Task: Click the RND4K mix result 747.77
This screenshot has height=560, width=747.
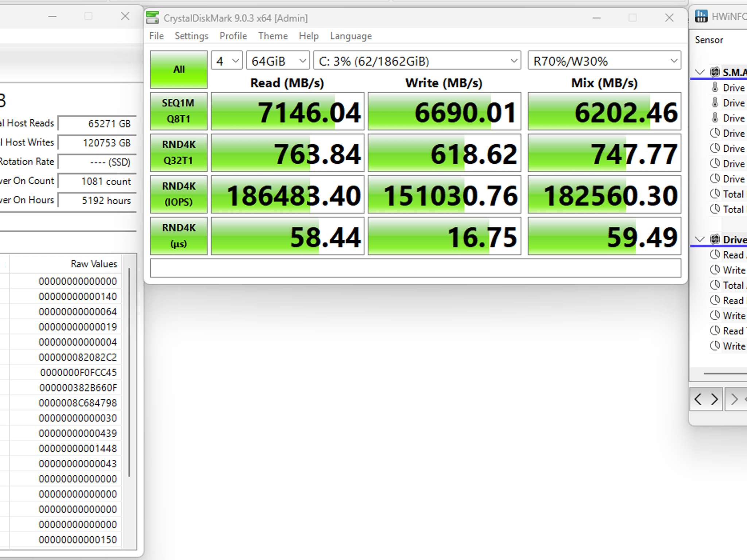Action: tap(604, 153)
